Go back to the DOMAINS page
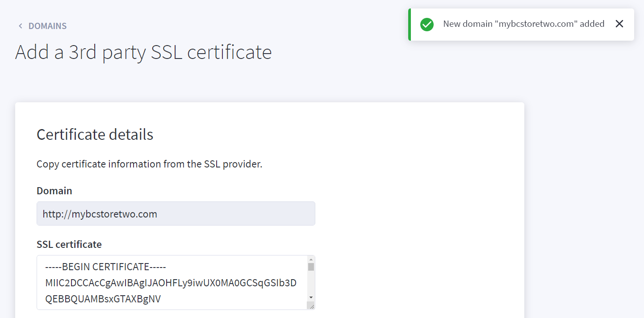This screenshot has height=318, width=644. [47, 26]
